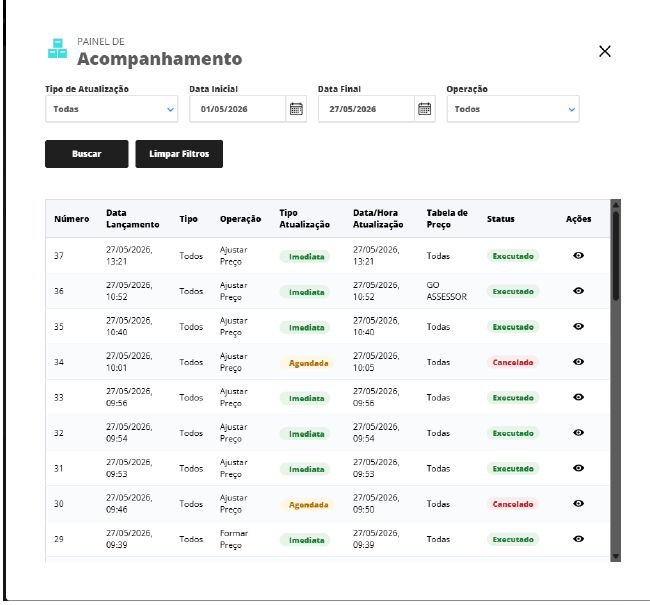The image size is (650, 605).
Task: Click the Ajustar Preço cell in row 32
Action: (x=233, y=432)
